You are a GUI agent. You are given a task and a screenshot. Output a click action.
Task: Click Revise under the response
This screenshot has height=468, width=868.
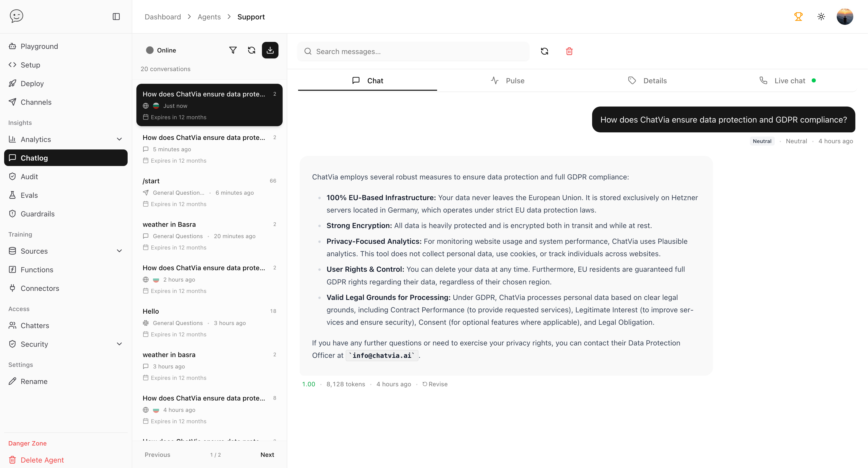coord(435,384)
